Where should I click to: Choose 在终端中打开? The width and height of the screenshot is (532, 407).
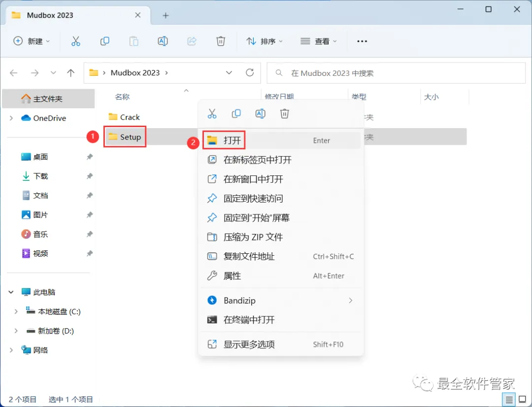(x=281, y=320)
